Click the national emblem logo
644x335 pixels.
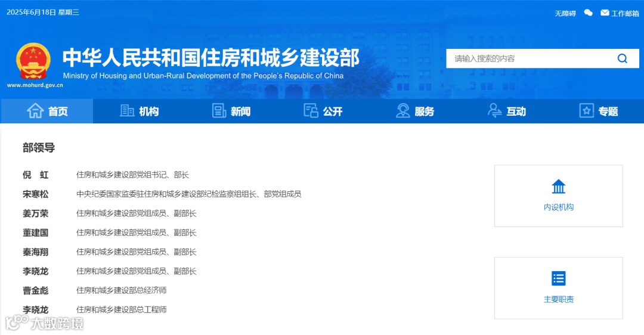33,61
